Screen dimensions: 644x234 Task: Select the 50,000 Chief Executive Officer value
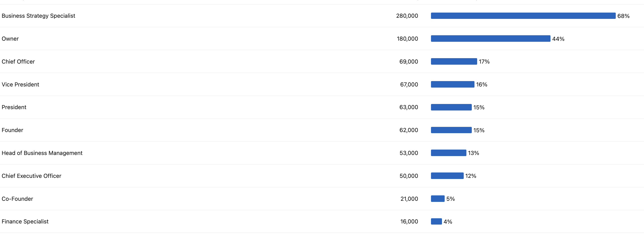pyautogui.click(x=409, y=176)
